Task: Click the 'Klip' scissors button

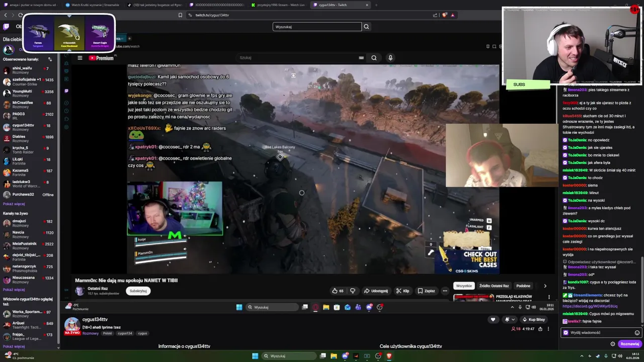Action: [403, 291]
